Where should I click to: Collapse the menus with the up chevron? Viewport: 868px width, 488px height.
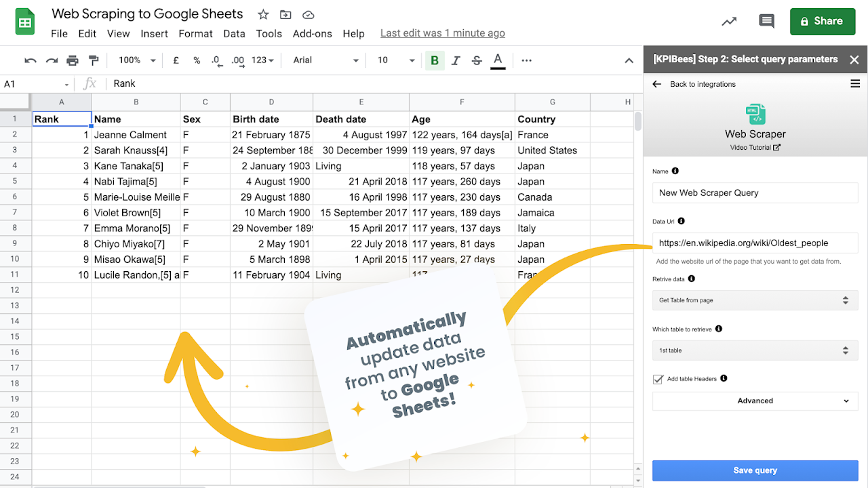tap(629, 60)
